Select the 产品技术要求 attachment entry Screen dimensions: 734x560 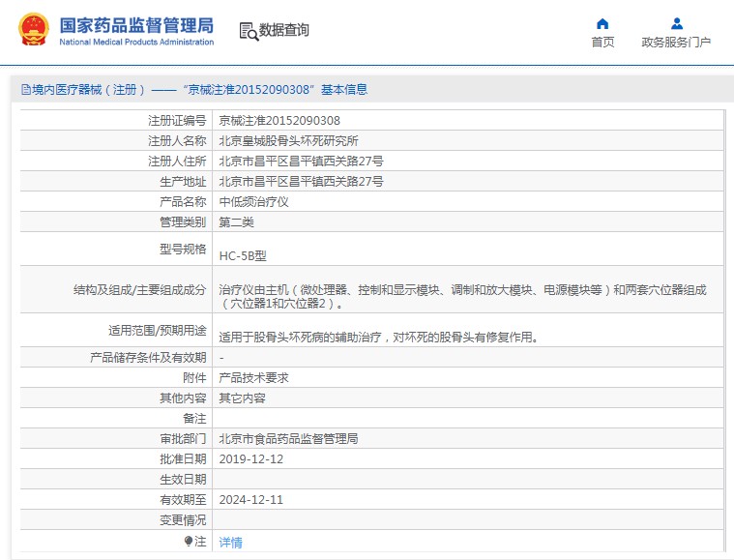253,378
